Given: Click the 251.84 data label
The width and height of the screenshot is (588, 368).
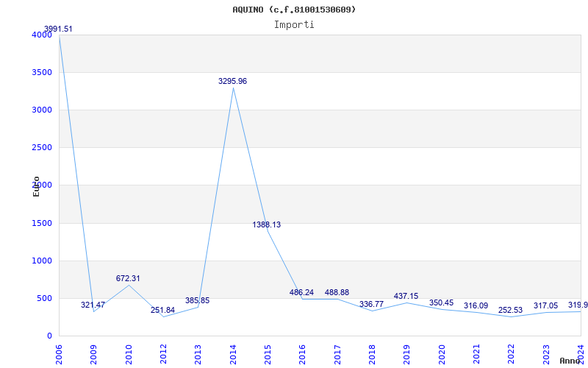Looking at the screenshot, I should click(162, 310).
